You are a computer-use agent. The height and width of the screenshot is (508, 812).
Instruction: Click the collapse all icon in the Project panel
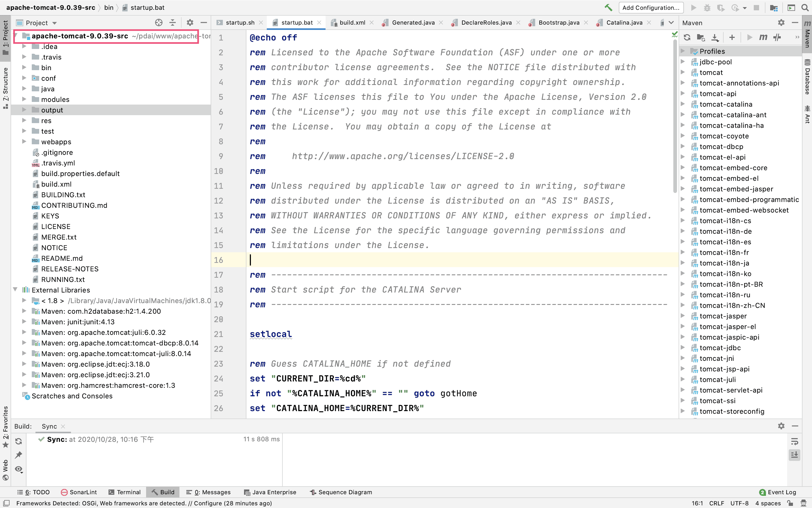click(x=173, y=23)
